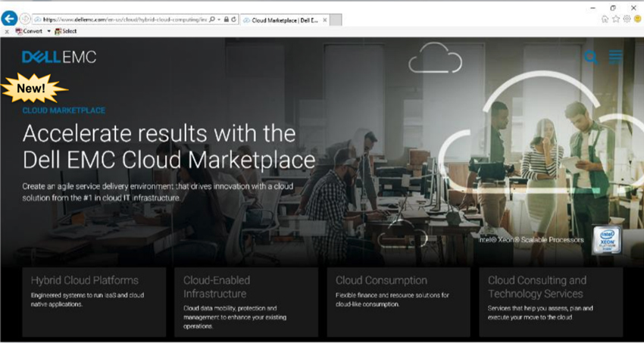The width and height of the screenshot is (644, 343).
Task: Open the hamburger menu on page
Action: (x=615, y=57)
